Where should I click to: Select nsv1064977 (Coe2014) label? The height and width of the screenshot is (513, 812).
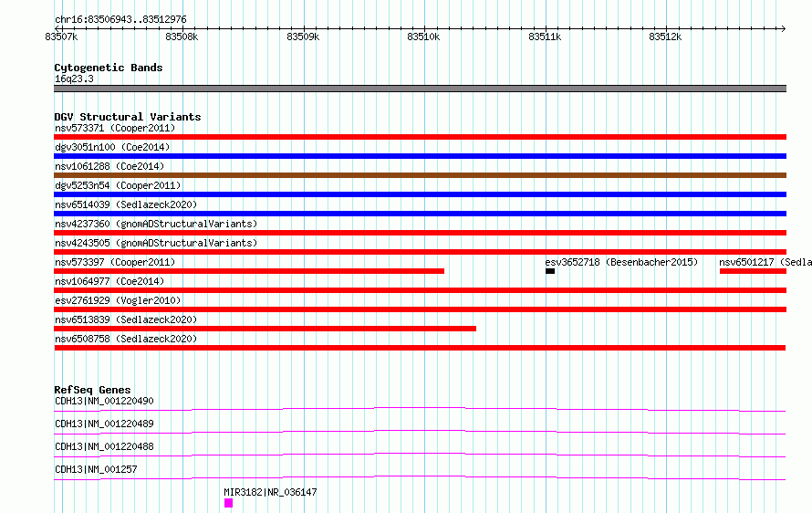tap(109, 281)
